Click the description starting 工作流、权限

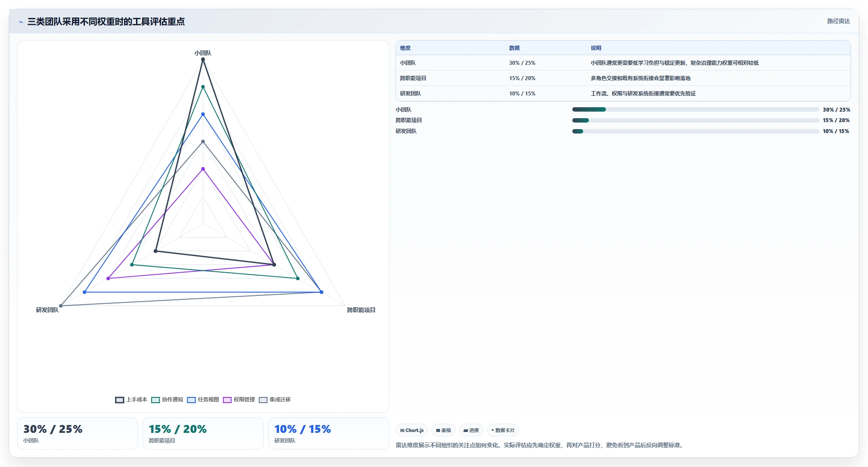pyautogui.click(x=643, y=94)
